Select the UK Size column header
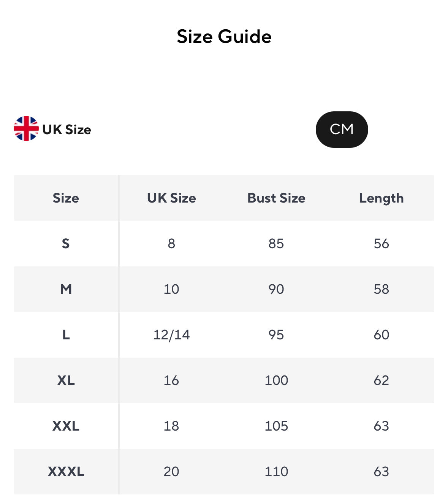 click(171, 198)
